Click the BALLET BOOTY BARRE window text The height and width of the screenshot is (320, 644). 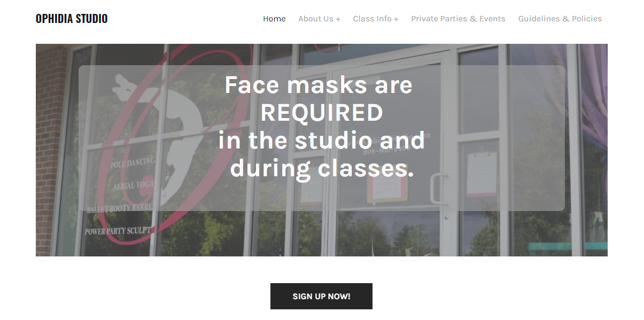(x=120, y=208)
